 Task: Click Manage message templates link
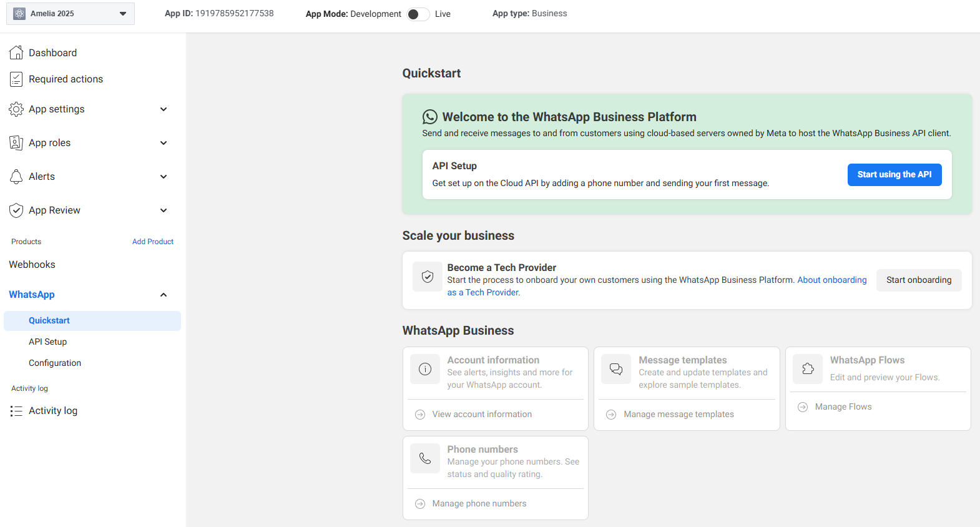pyautogui.click(x=679, y=415)
